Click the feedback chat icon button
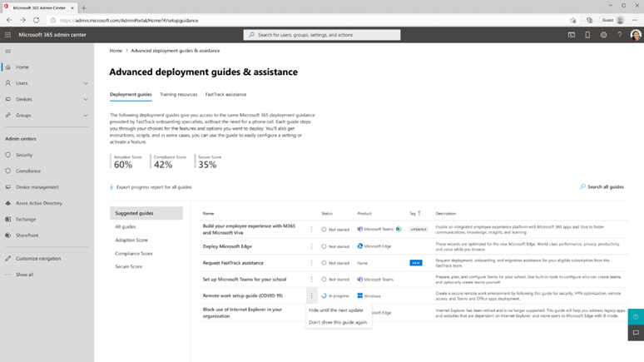Image resolution: width=644 pixels, height=362 pixels. (x=636, y=333)
